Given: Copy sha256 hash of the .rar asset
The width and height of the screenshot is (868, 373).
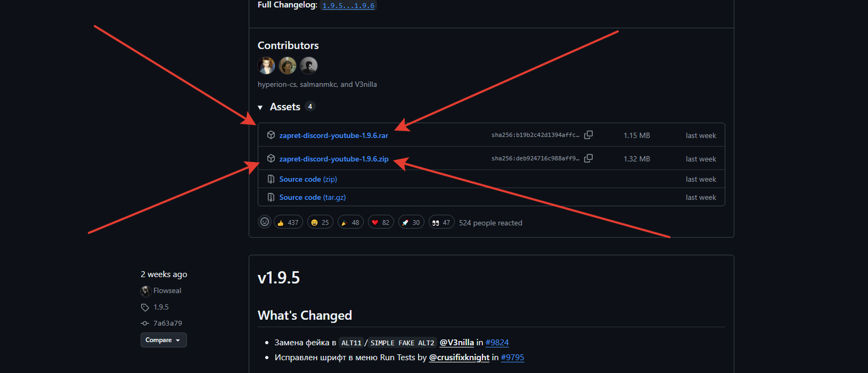Looking at the screenshot, I should coord(589,135).
